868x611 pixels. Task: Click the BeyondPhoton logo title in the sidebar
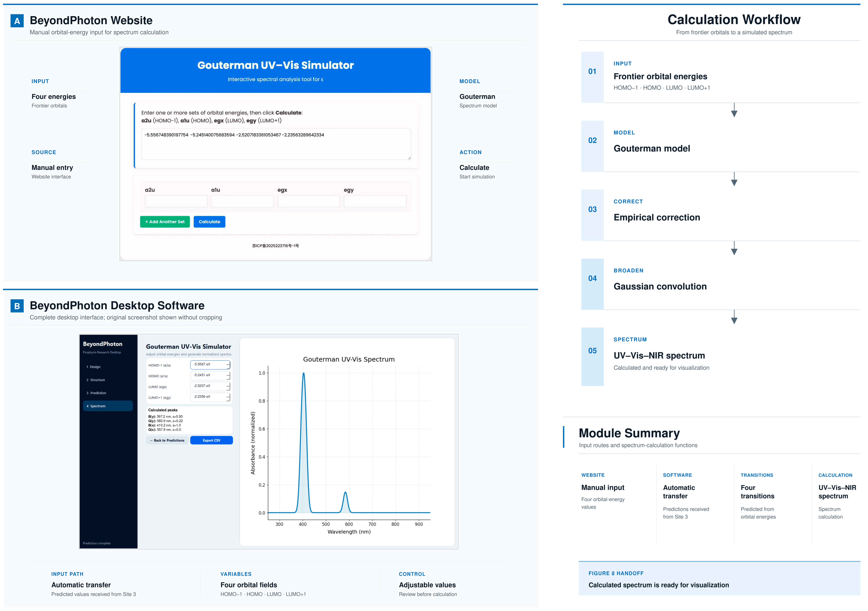103,344
